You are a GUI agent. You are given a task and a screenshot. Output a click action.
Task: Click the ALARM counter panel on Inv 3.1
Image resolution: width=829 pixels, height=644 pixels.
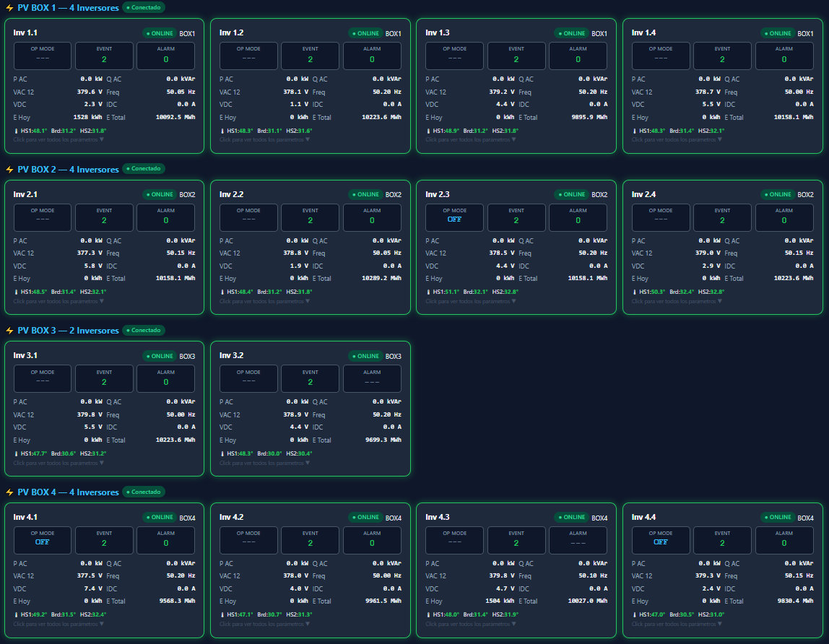pos(165,378)
